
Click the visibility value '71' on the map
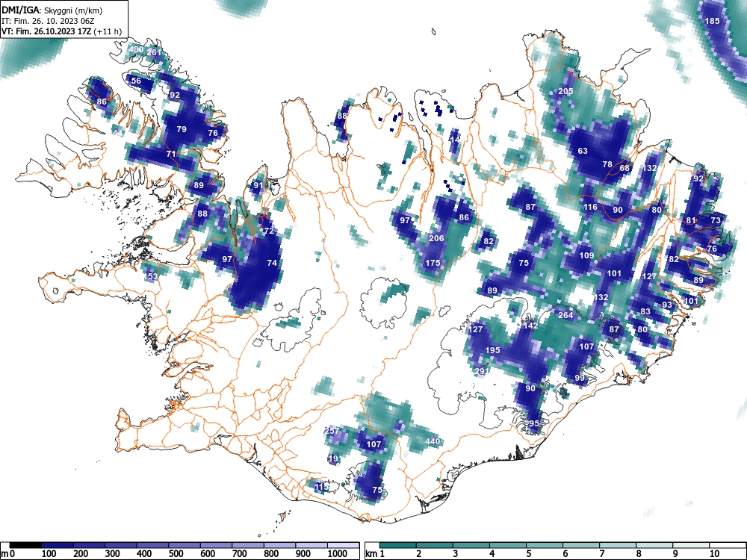[171, 154]
